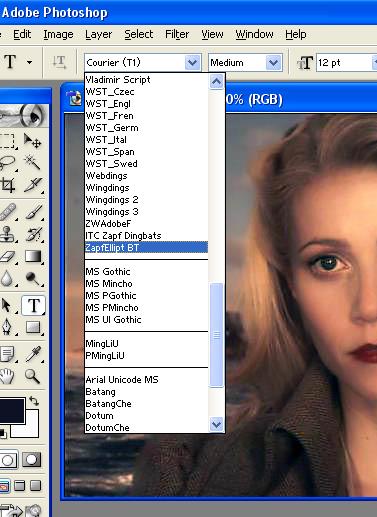Open the Filter menu

(177, 34)
